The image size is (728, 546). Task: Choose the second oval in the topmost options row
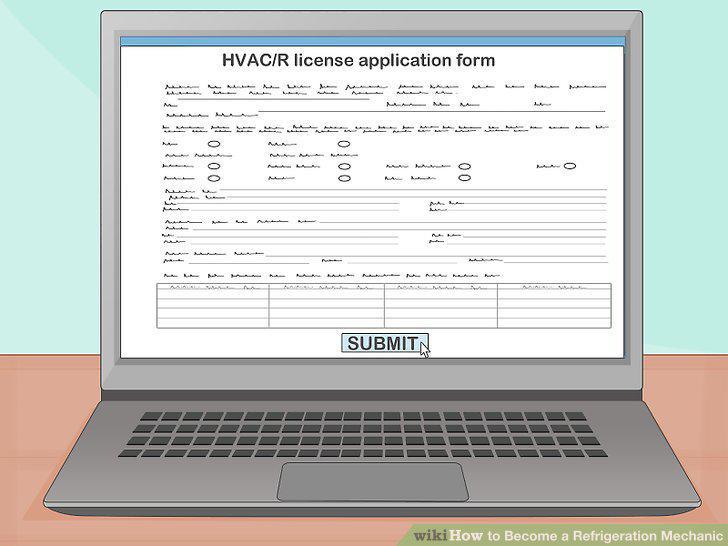[344, 144]
